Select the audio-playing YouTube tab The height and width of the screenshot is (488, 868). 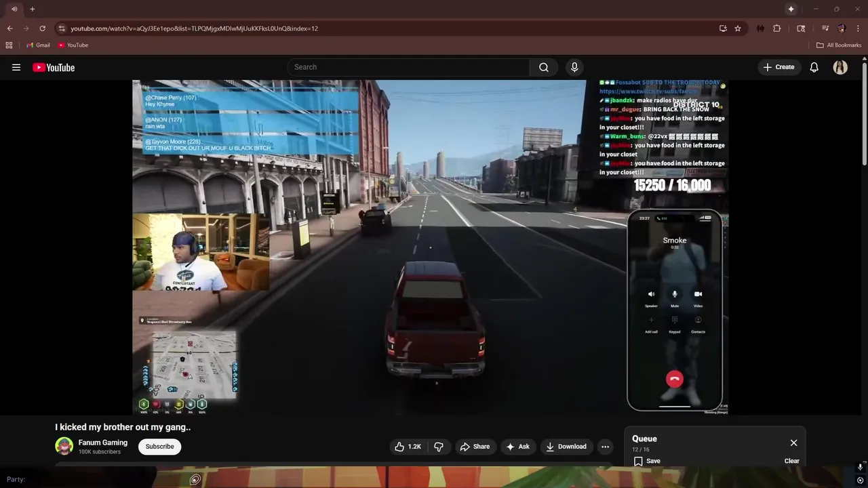[x=14, y=9]
